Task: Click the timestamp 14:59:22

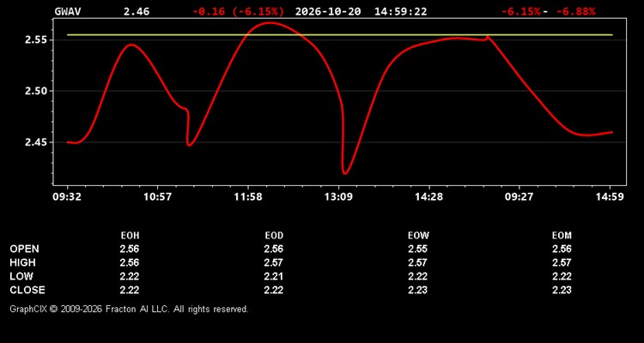Action: tap(400, 11)
